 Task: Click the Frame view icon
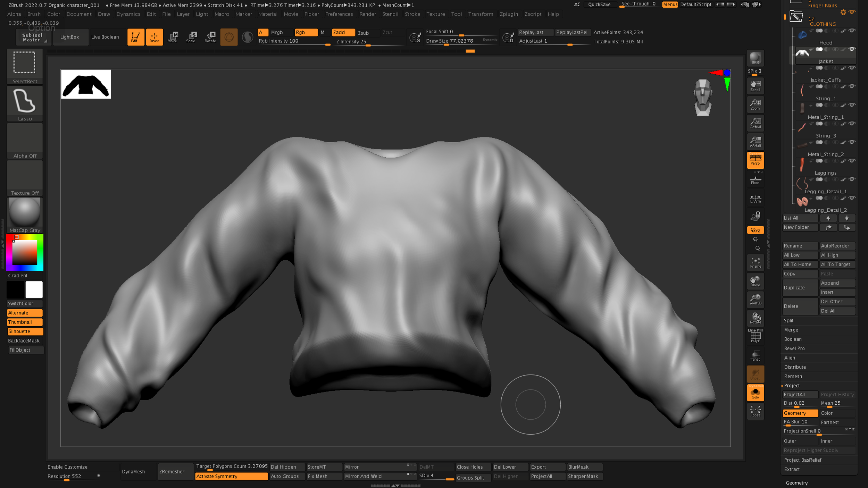pos(755,262)
